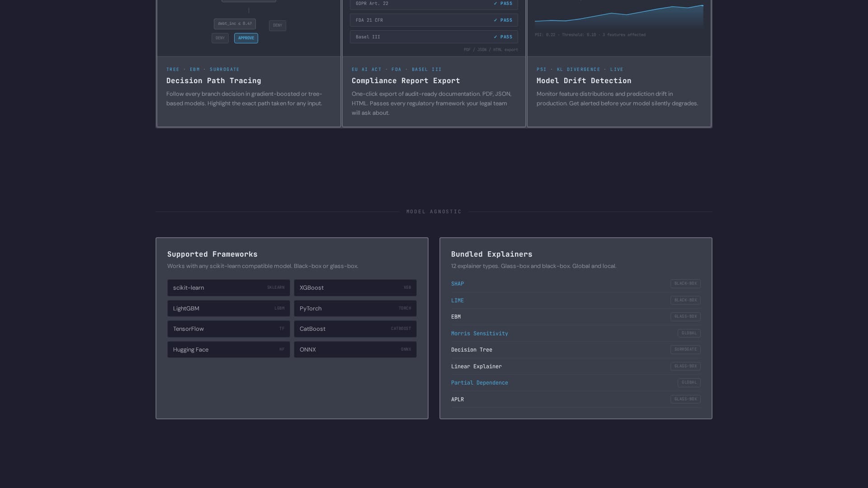
Task: Click the Decision Tree explainer row
Action: (x=576, y=350)
